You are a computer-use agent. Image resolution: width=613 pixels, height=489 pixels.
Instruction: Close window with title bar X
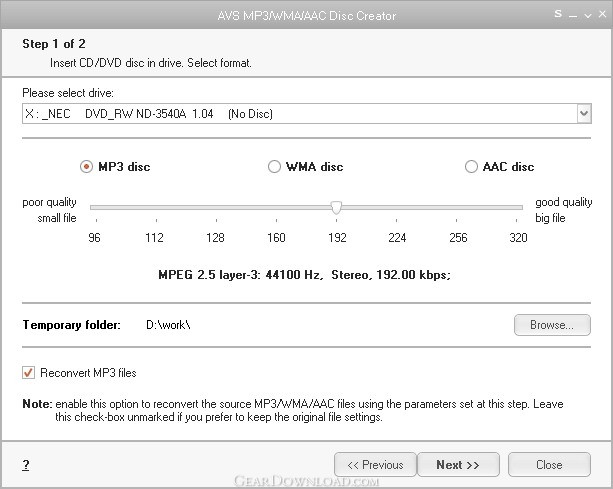pyautogui.click(x=602, y=14)
